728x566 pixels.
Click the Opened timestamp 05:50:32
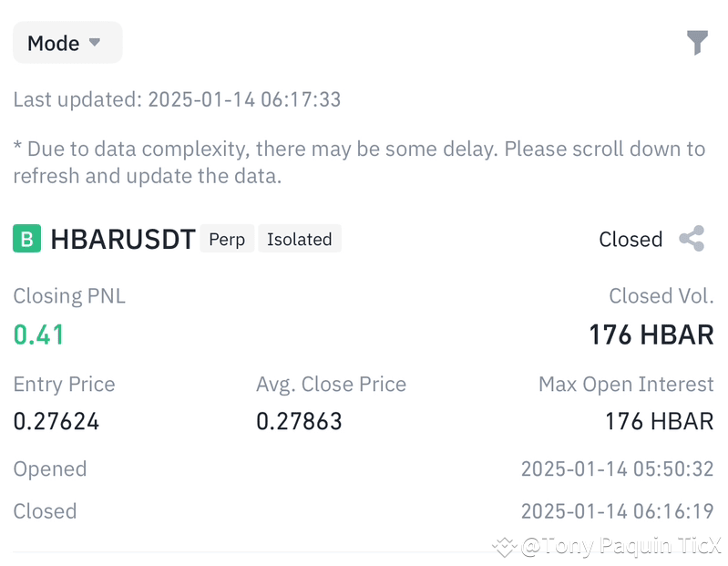(617, 469)
